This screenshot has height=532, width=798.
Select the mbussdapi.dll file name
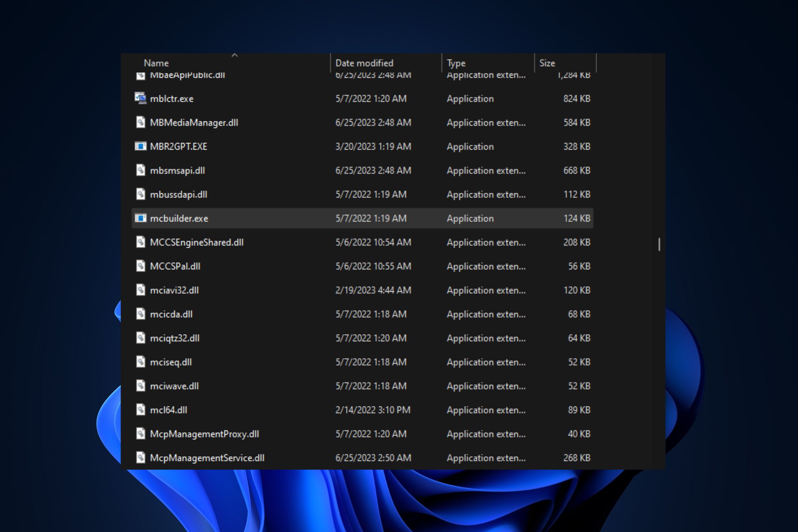[x=179, y=195]
